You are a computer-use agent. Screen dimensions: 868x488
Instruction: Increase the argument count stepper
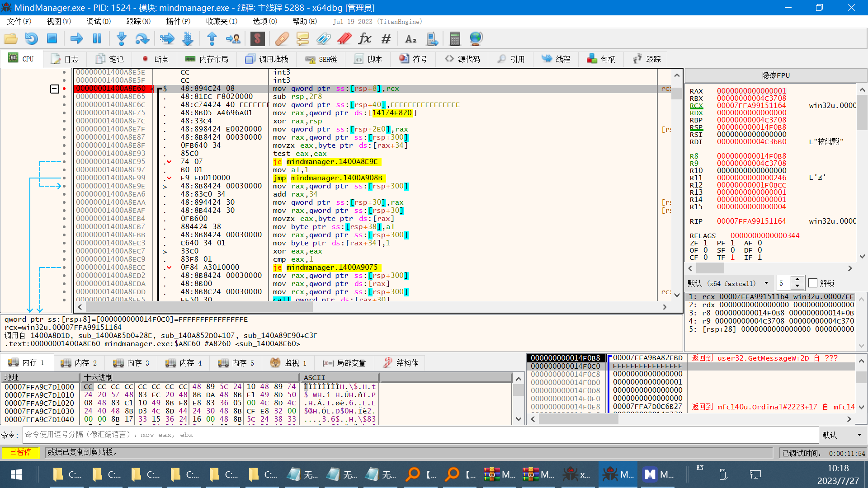pos(797,280)
